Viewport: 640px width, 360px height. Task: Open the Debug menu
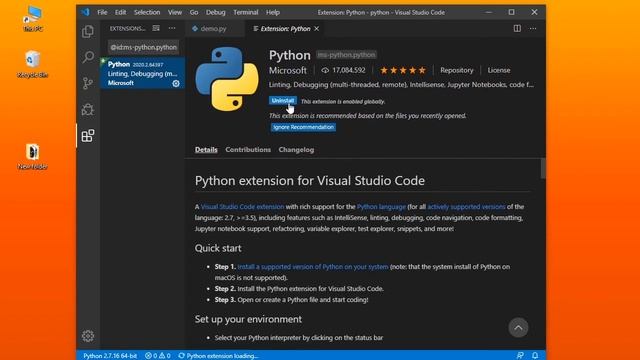(216, 12)
